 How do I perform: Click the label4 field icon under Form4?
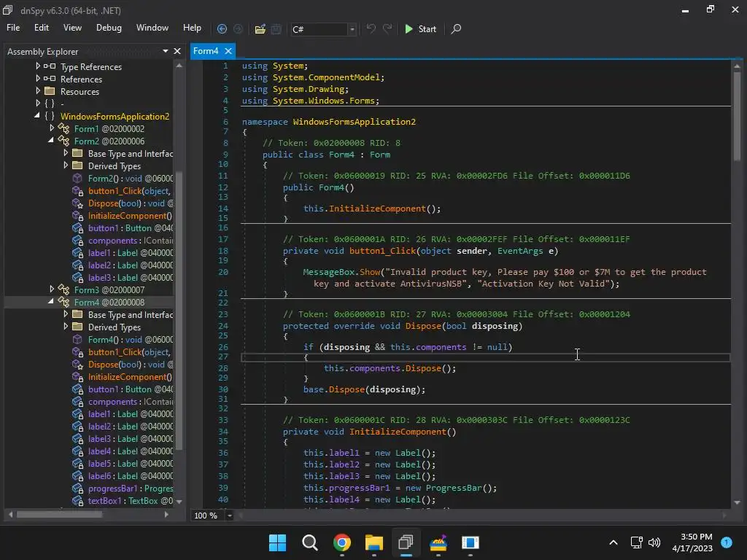pos(77,451)
